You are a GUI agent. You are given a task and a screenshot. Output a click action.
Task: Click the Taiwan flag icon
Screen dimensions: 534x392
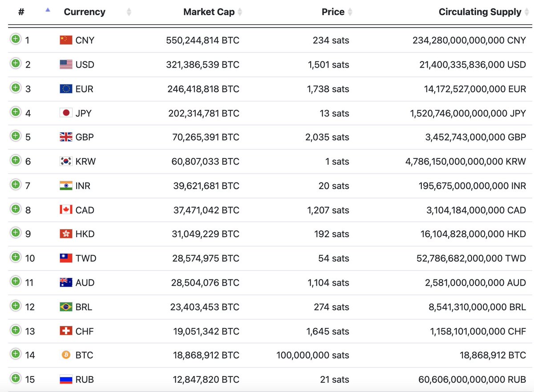(x=66, y=258)
